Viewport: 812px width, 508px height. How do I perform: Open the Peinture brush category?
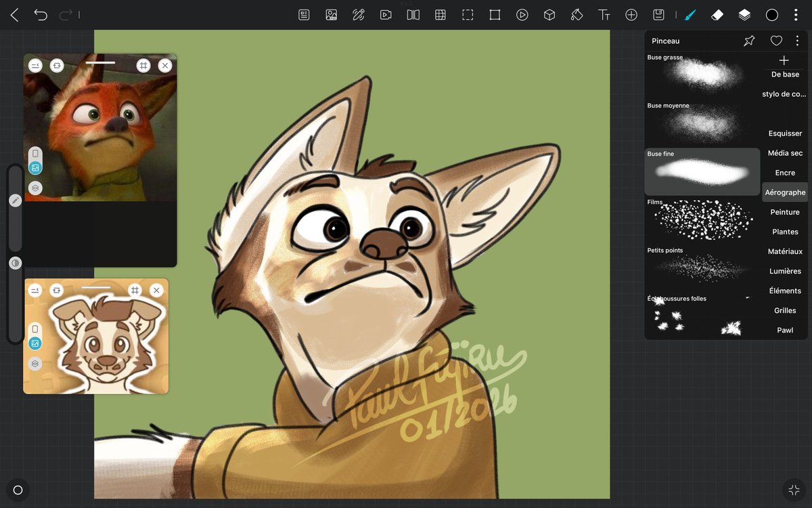785,212
